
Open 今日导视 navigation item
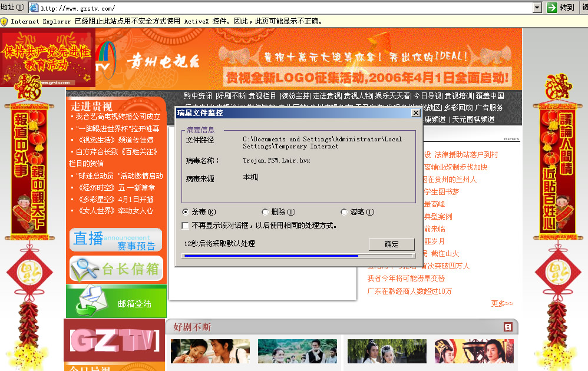pos(428,96)
